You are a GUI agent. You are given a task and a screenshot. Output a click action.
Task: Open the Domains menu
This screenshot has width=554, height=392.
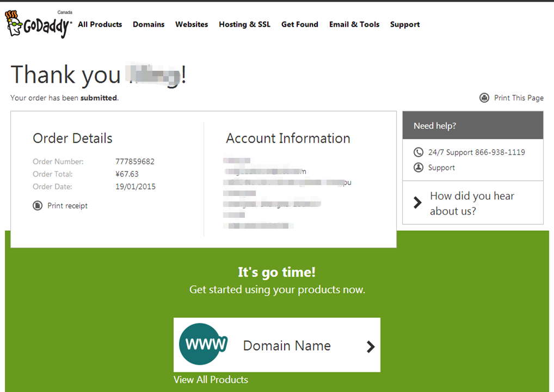[149, 24]
